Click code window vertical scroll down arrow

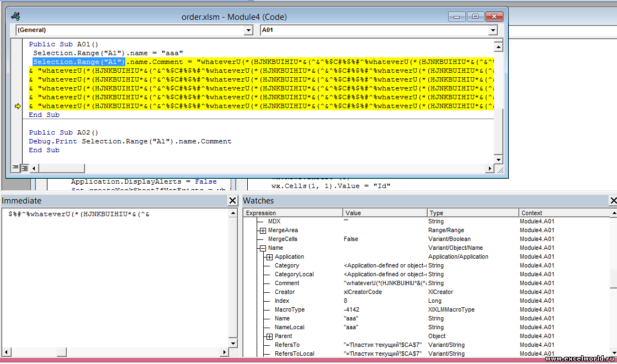tap(498, 159)
